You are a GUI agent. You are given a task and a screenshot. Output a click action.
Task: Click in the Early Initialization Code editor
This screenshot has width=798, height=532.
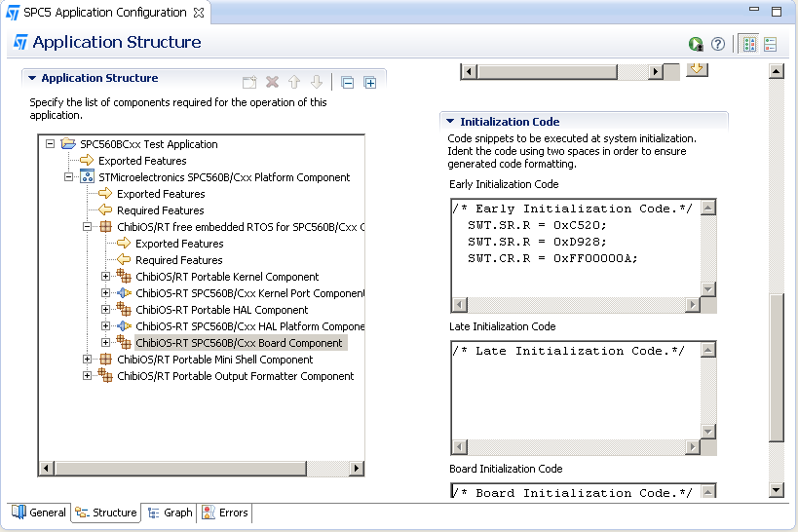point(576,247)
